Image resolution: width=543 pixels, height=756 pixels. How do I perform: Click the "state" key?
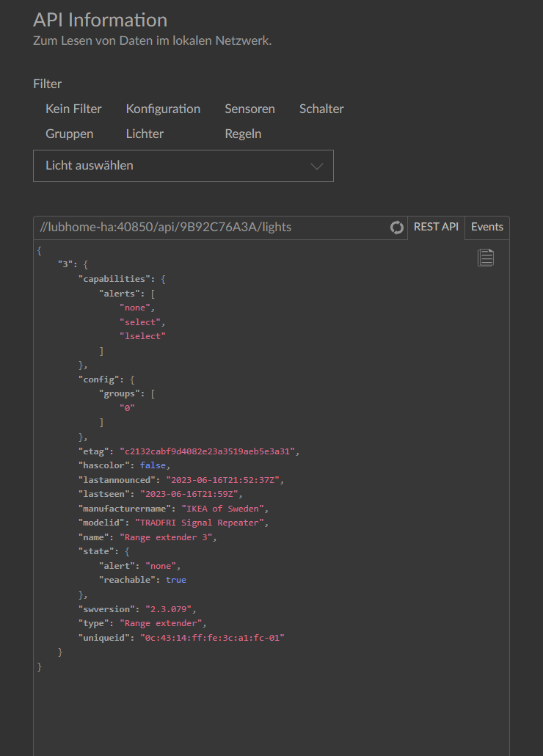point(96,551)
